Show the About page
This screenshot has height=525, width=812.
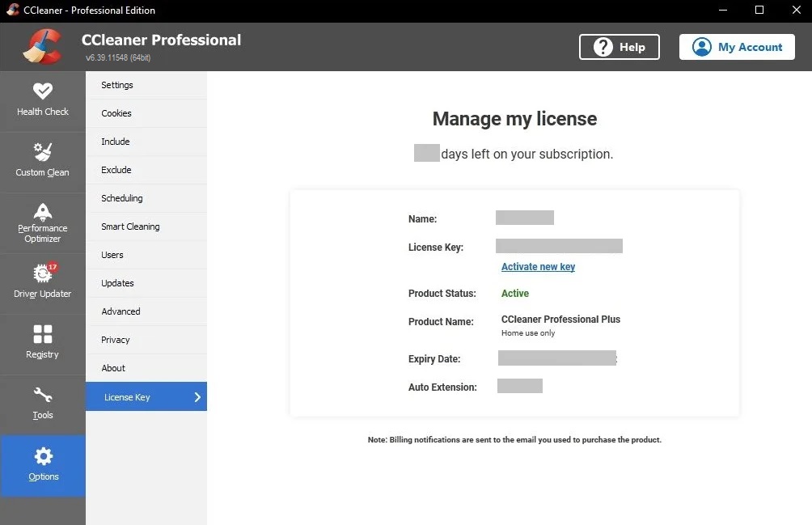coord(146,368)
